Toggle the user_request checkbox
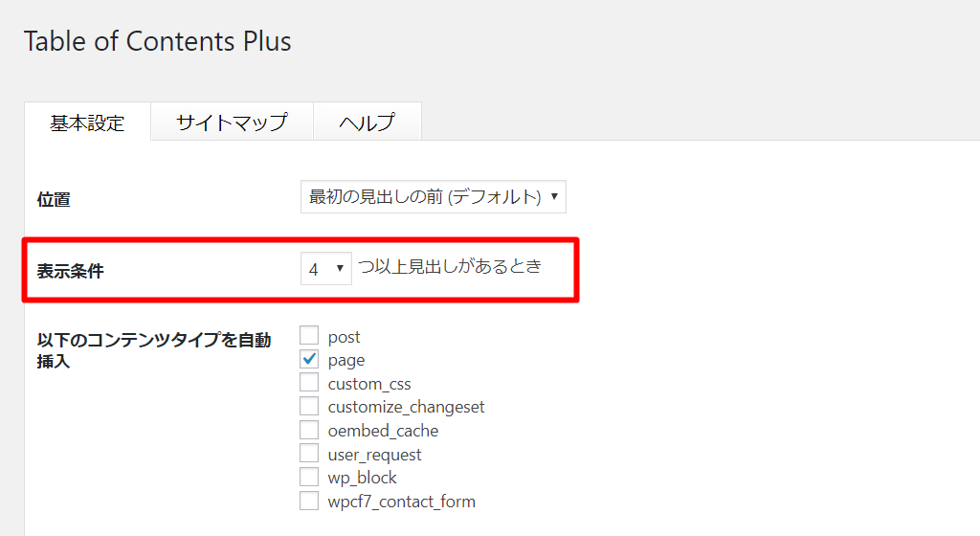The width and height of the screenshot is (980, 536). point(309,453)
